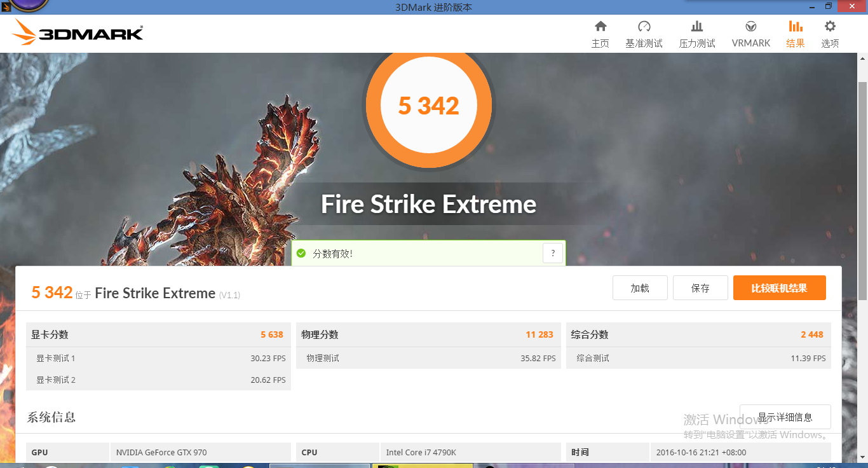Click the orange score circle showing 5 342
This screenshot has height=468, width=868.
429,105
